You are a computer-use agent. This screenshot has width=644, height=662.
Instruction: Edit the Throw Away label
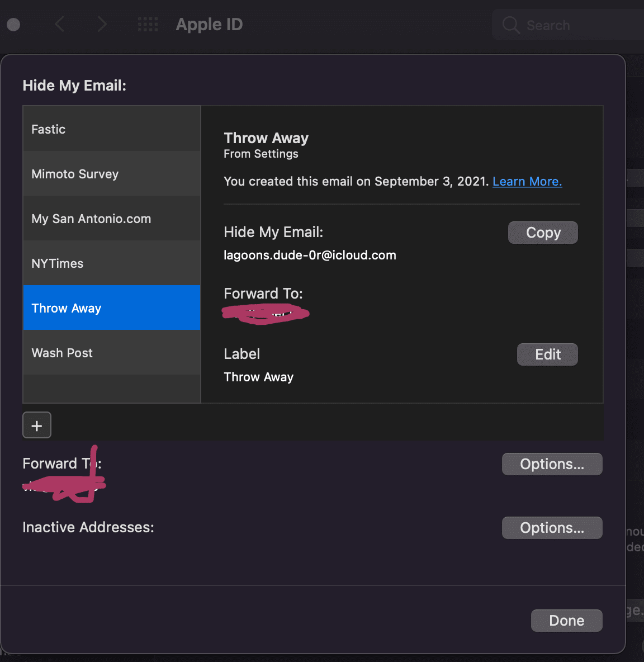pos(547,354)
